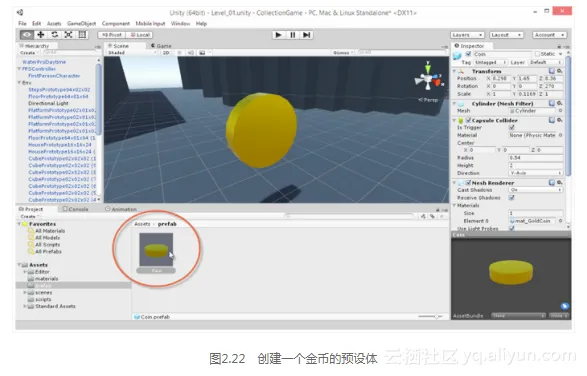Viewport: 587px width, 376px height.
Task: Click the Mesh object picker circle
Action: 560,110
